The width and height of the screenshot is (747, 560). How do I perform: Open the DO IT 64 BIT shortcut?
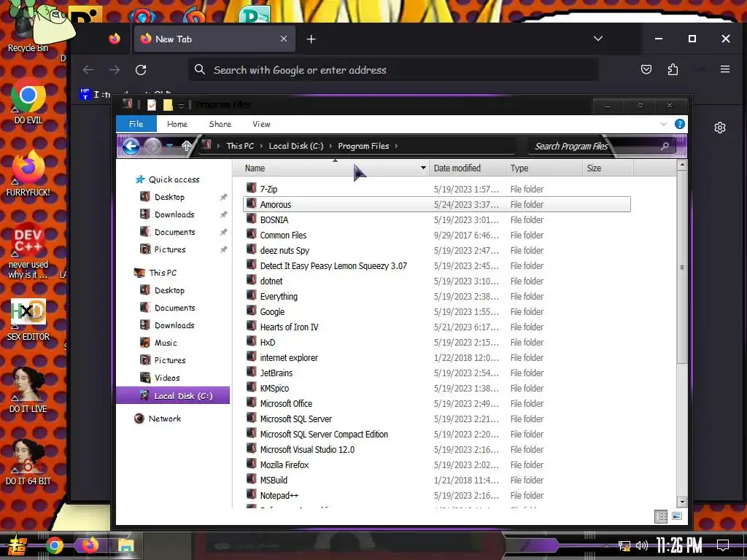(28, 463)
